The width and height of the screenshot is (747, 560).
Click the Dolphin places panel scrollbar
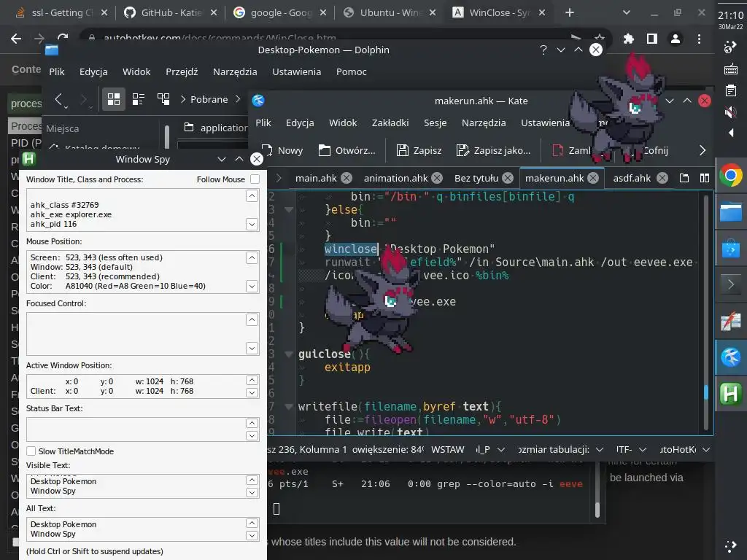coord(167,136)
